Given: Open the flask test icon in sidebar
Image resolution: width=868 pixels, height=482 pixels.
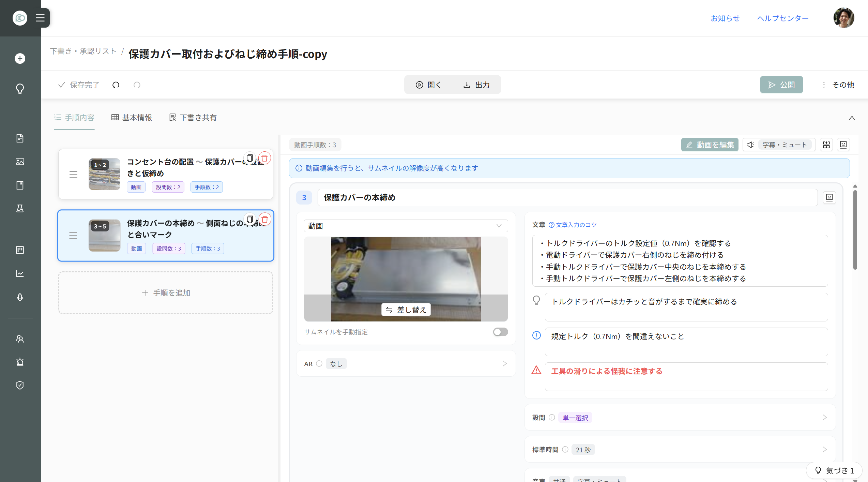Looking at the screenshot, I should tap(20, 209).
